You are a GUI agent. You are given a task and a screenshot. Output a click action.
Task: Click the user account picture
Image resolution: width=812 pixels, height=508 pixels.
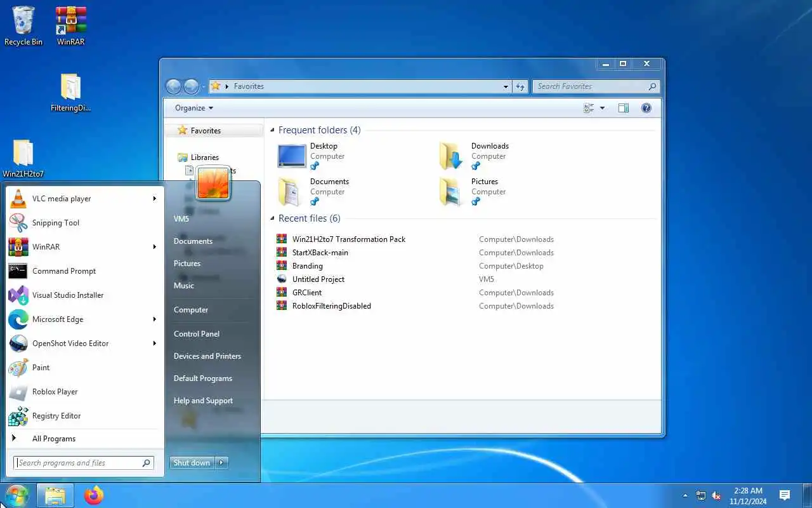(x=213, y=183)
